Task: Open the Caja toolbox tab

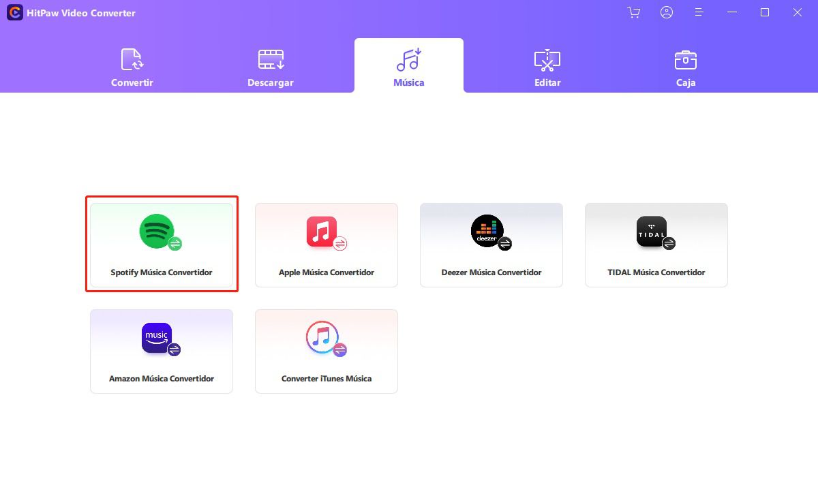Action: 686,68
